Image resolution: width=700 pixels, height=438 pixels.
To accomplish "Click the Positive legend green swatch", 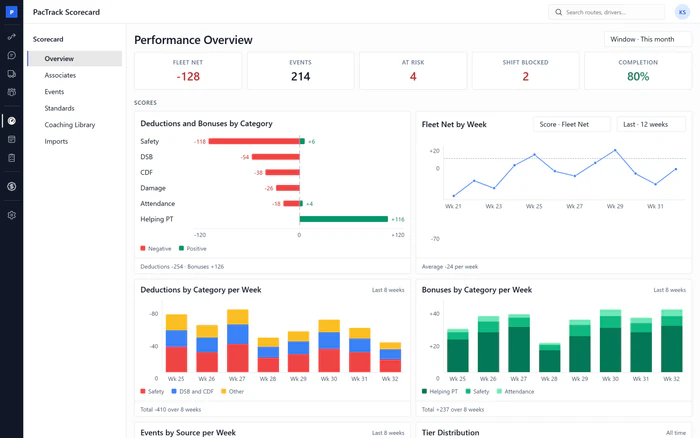I will (181, 248).
